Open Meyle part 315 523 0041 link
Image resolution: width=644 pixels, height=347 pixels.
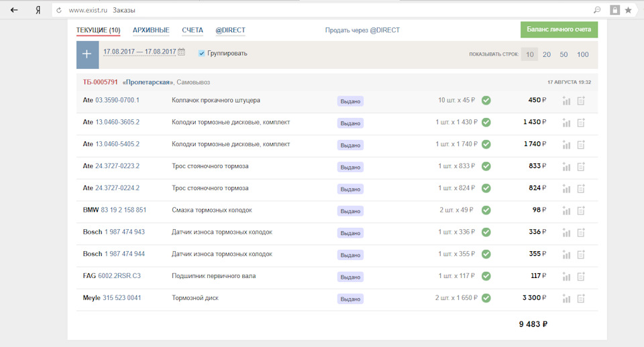tap(122, 298)
